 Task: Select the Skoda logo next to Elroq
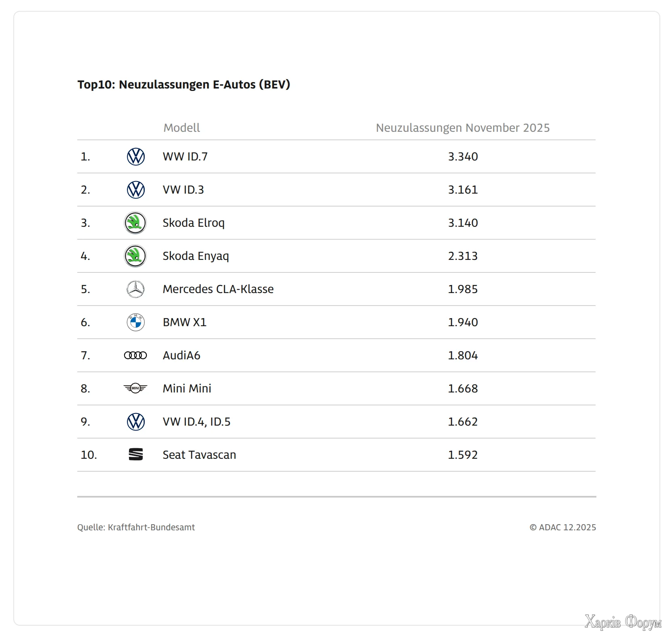coord(135,223)
